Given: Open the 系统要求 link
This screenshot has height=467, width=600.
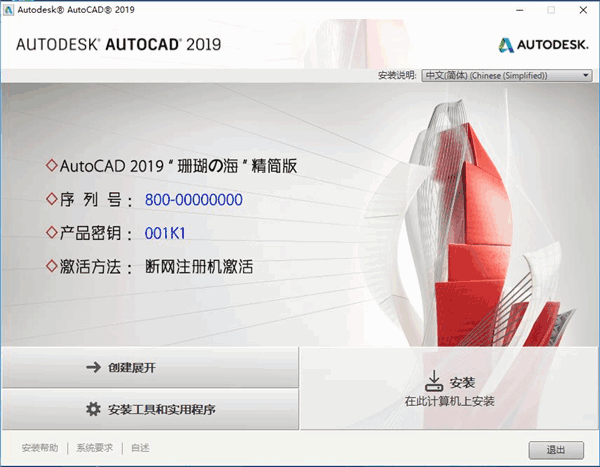Looking at the screenshot, I should click(x=97, y=448).
